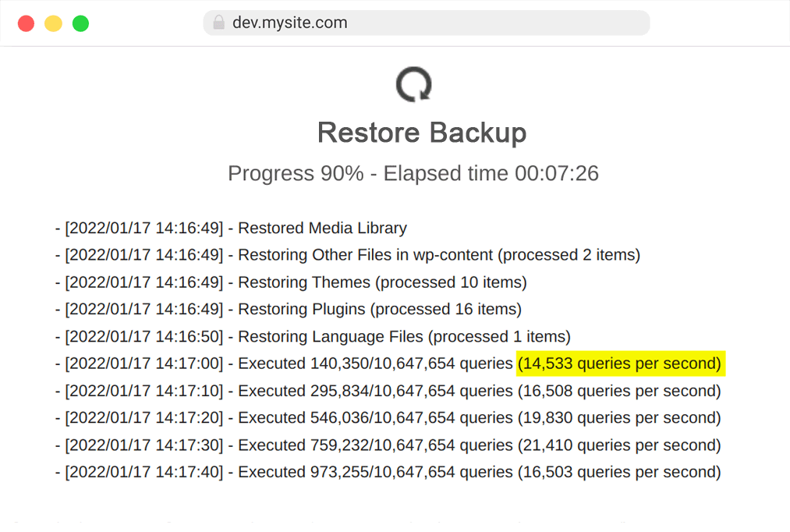Click the Executed 759,232 queries log line
Screen dimensions: 790x532
click(x=388, y=445)
